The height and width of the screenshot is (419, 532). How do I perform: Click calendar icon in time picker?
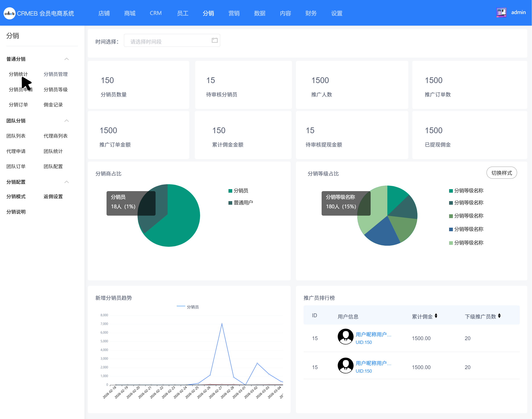(214, 40)
